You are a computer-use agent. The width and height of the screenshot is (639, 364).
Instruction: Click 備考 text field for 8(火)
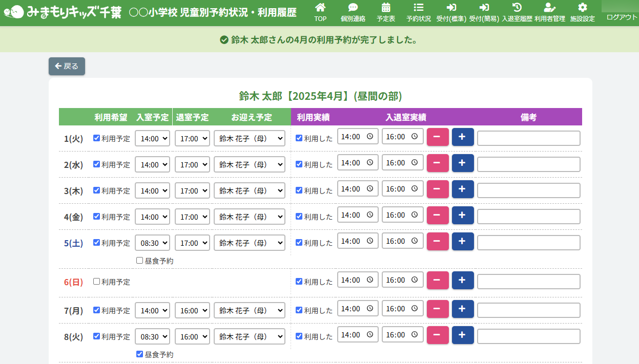click(x=528, y=336)
